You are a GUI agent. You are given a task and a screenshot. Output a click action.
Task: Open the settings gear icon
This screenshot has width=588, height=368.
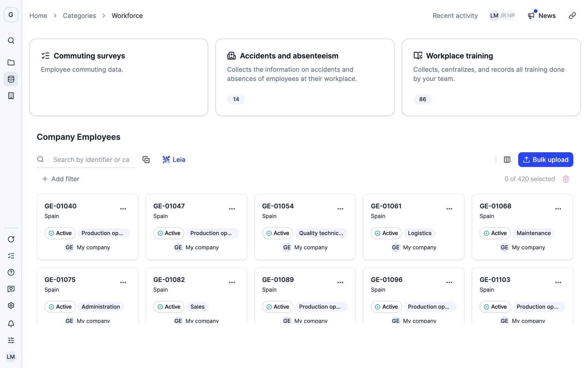[x=11, y=306]
